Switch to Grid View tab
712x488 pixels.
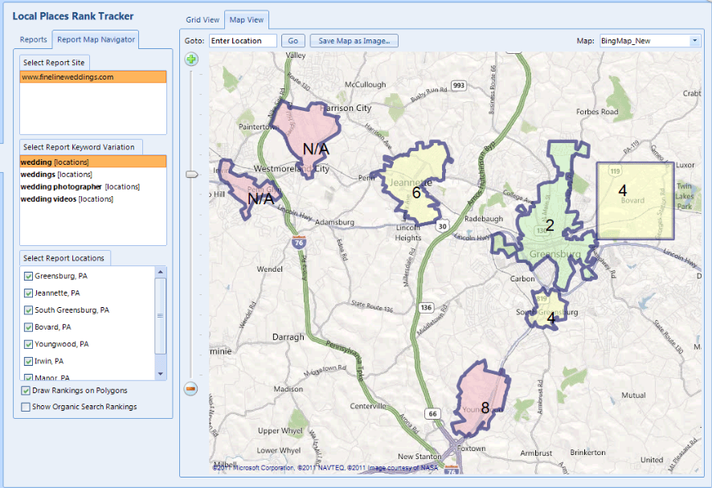[x=202, y=19]
